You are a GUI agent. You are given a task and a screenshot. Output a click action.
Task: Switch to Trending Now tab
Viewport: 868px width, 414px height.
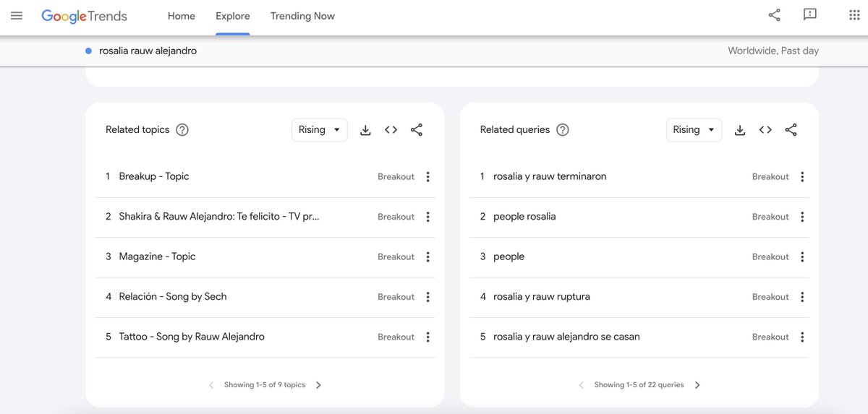302,16
